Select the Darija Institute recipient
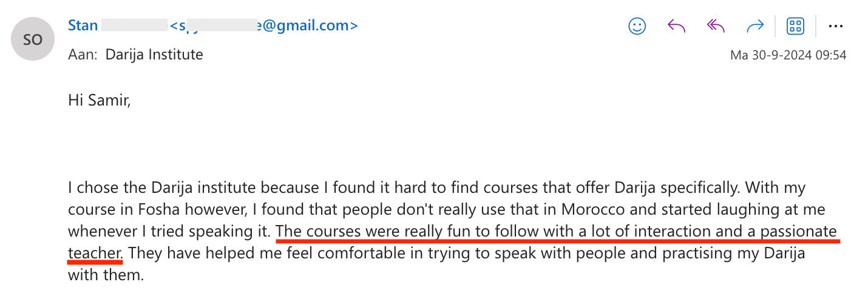Viewport: 868px width, 299px height. point(154,55)
